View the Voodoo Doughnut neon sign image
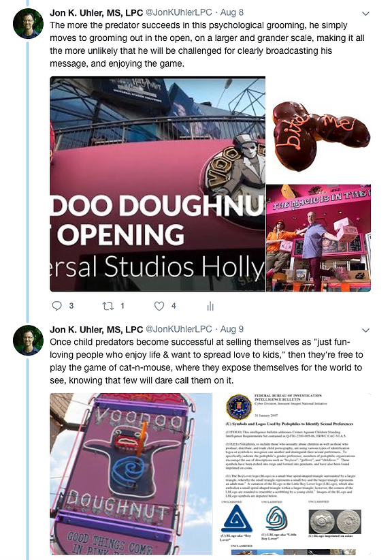This screenshot has height=560, width=392. (x=131, y=473)
